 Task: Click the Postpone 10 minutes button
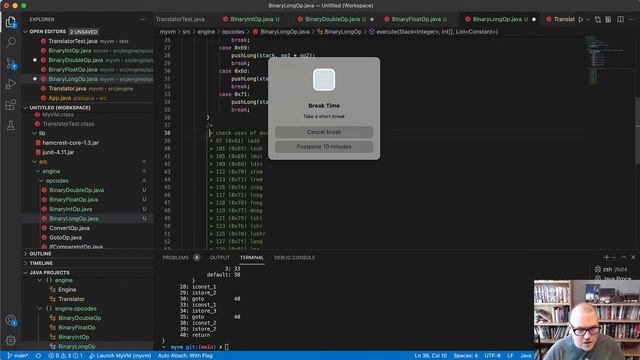pos(324,147)
